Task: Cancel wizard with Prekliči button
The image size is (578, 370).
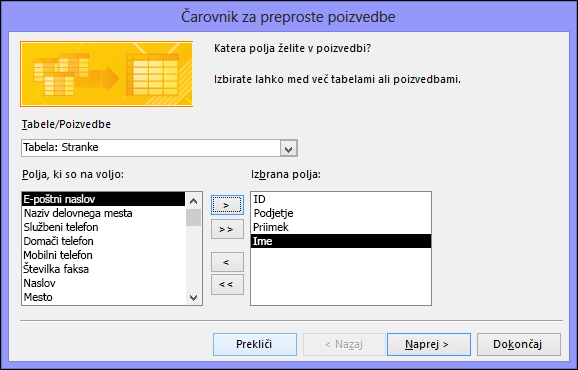Action: pyautogui.click(x=255, y=344)
